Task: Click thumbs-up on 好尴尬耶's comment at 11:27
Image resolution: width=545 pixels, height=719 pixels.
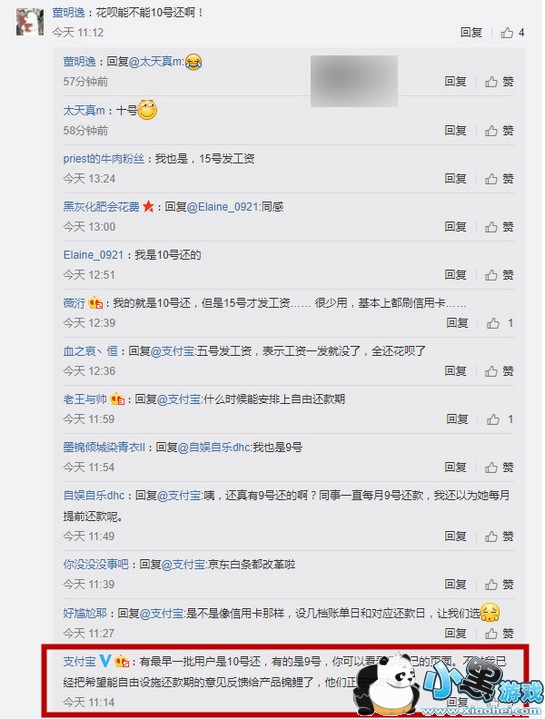Action: click(x=499, y=634)
